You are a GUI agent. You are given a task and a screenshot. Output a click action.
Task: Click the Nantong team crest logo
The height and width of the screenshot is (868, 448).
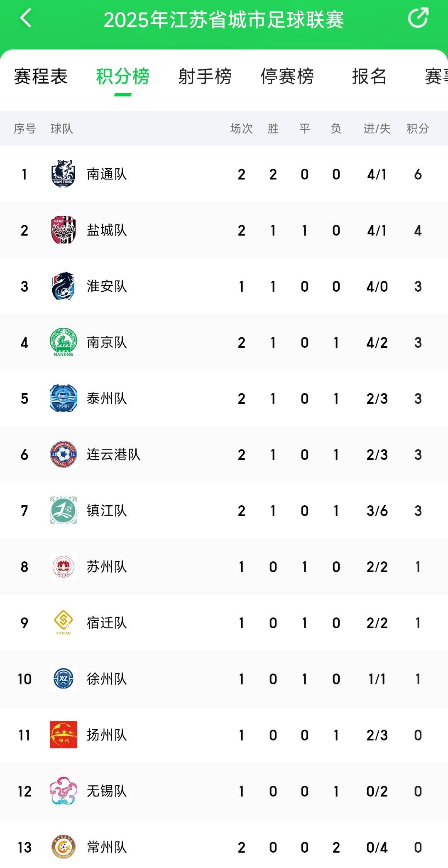click(62, 174)
